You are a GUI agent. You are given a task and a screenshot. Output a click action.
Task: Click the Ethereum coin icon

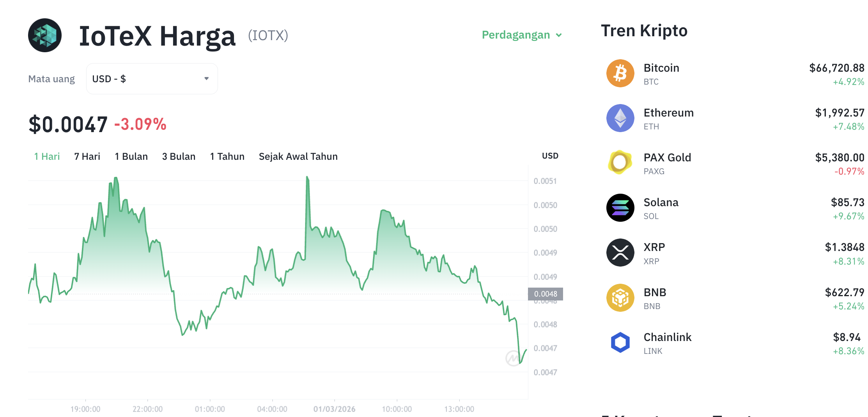tap(620, 118)
